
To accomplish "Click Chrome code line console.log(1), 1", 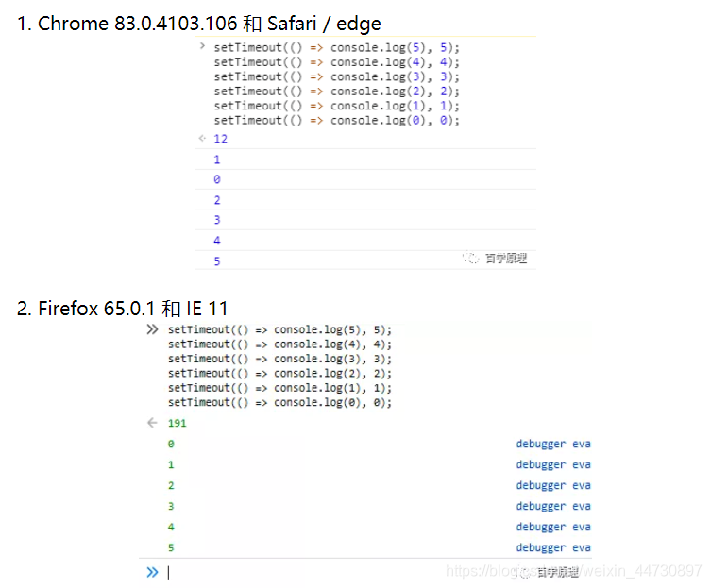I will [x=336, y=106].
